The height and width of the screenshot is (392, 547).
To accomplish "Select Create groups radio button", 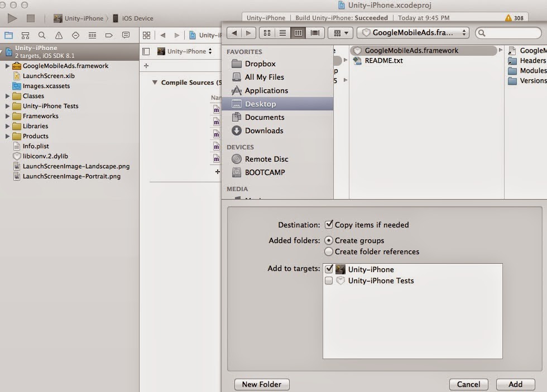I will 328,240.
